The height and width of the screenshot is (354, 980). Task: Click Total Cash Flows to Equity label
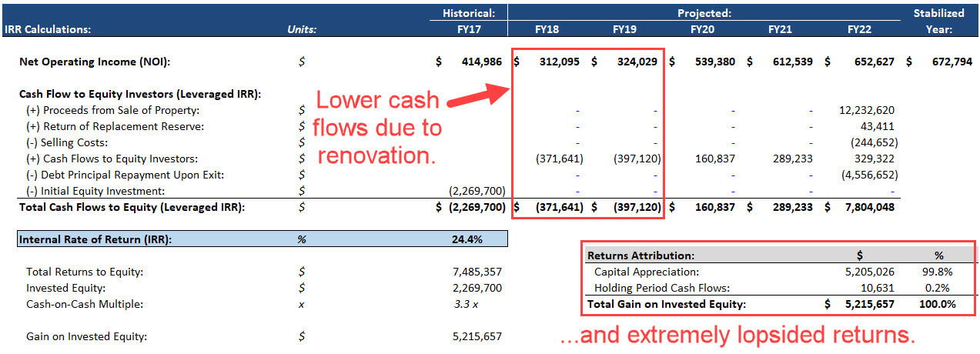click(130, 207)
